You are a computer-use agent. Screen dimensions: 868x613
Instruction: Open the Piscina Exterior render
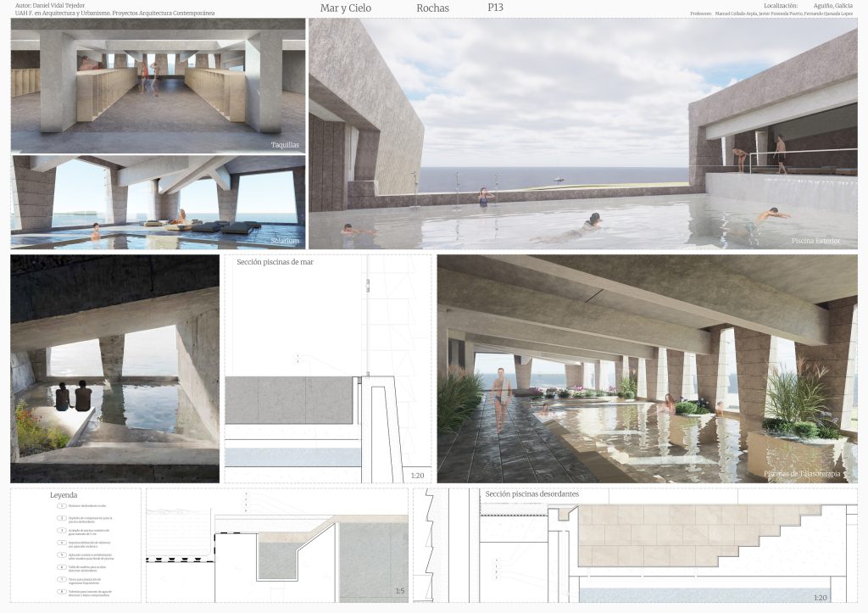(583, 134)
